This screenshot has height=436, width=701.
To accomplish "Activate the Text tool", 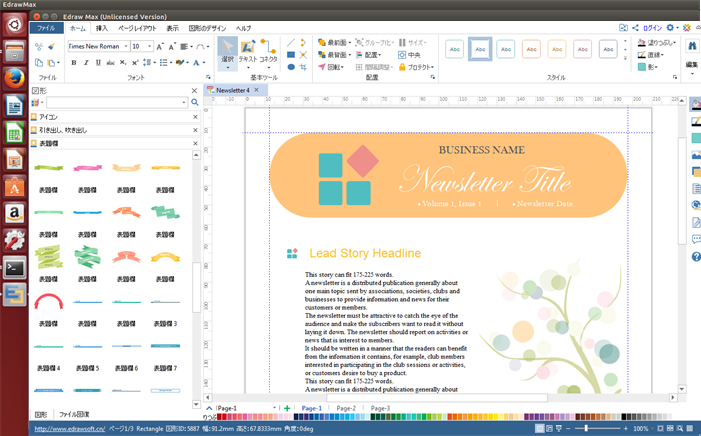I will click(247, 52).
